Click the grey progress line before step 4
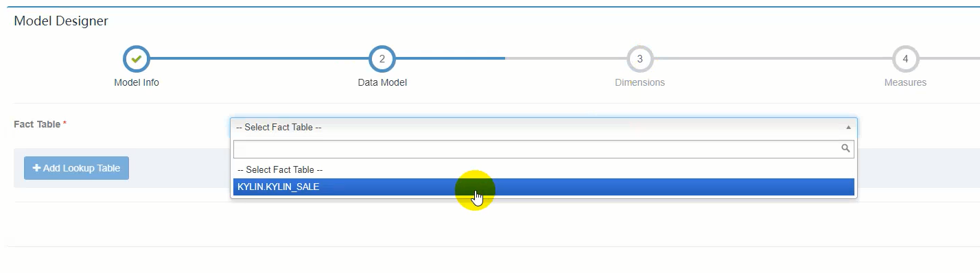The width and height of the screenshot is (980, 273). coord(772,59)
